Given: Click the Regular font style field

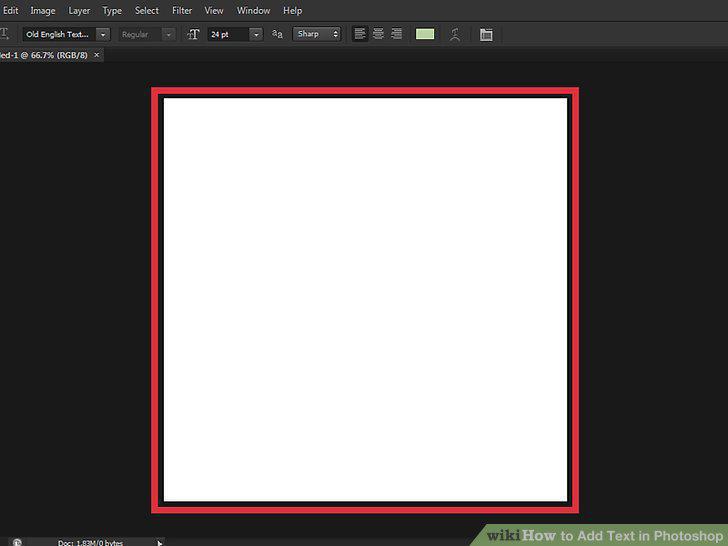Looking at the screenshot, I should tap(140, 34).
